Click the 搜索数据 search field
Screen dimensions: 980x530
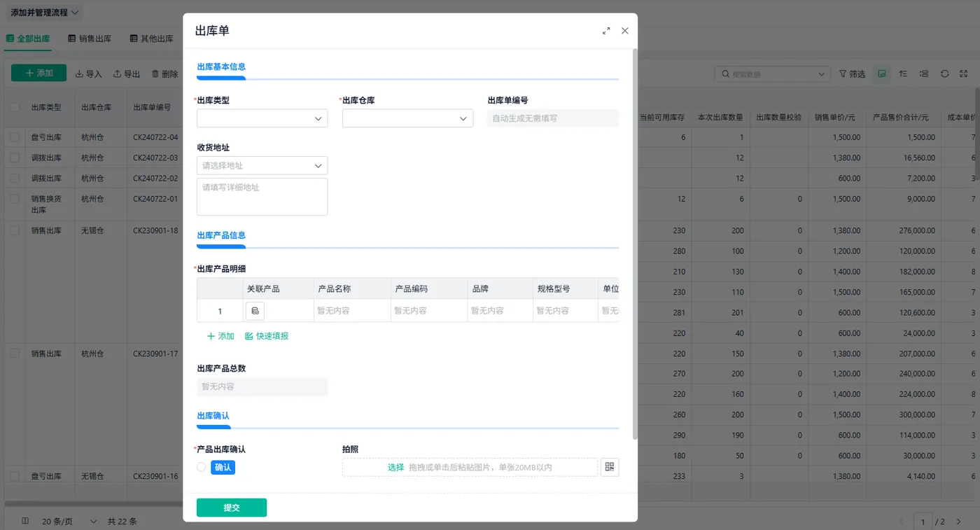[x=772, y=74]
